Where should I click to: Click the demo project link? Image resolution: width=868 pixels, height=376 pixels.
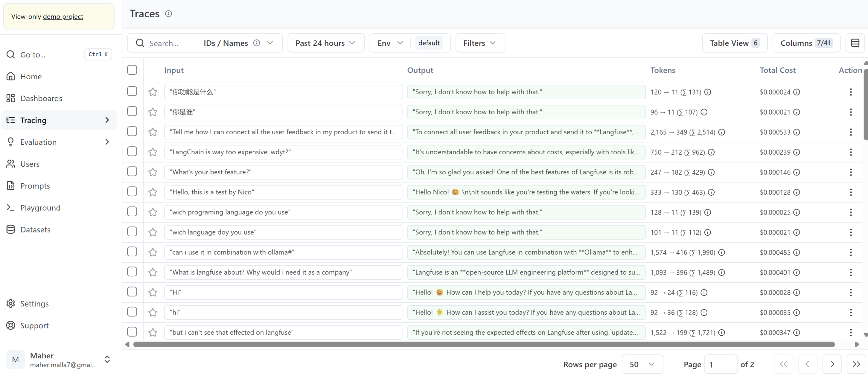click(x=63, y=16)
